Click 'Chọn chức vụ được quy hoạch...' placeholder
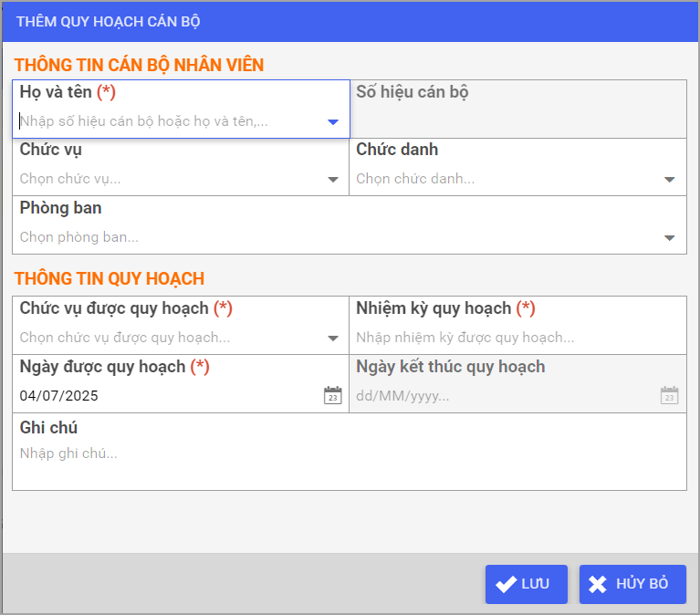This screenshot has height=615, width=700. [x=125, y=338]
